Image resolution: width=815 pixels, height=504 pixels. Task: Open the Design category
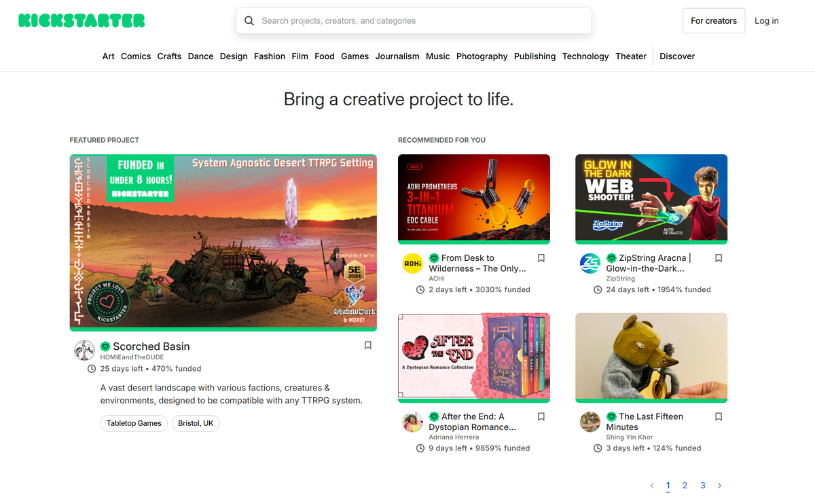[x=234, y=56]
